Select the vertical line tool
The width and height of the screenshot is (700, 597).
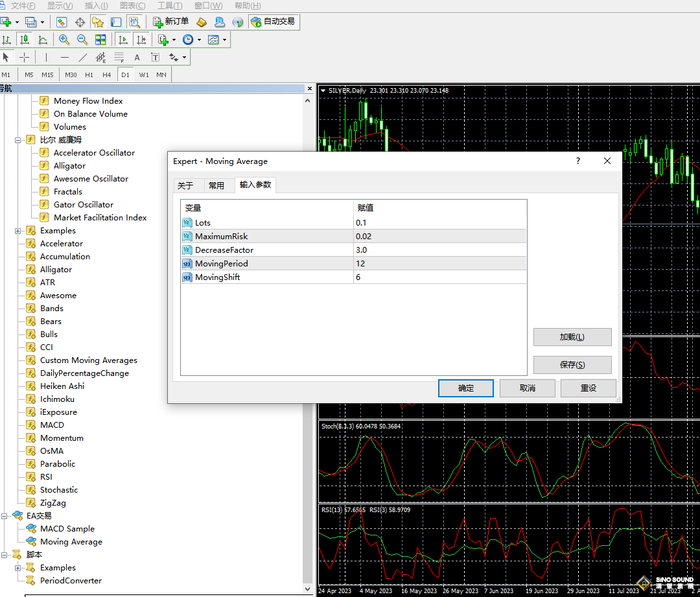[46, 57]
